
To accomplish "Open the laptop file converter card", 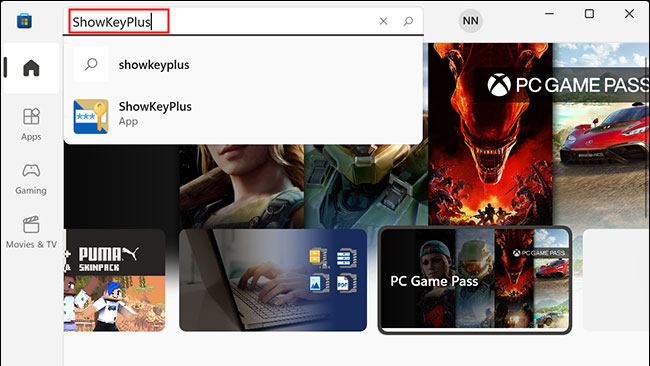I will pyautogui.click(x=273, y=280).
